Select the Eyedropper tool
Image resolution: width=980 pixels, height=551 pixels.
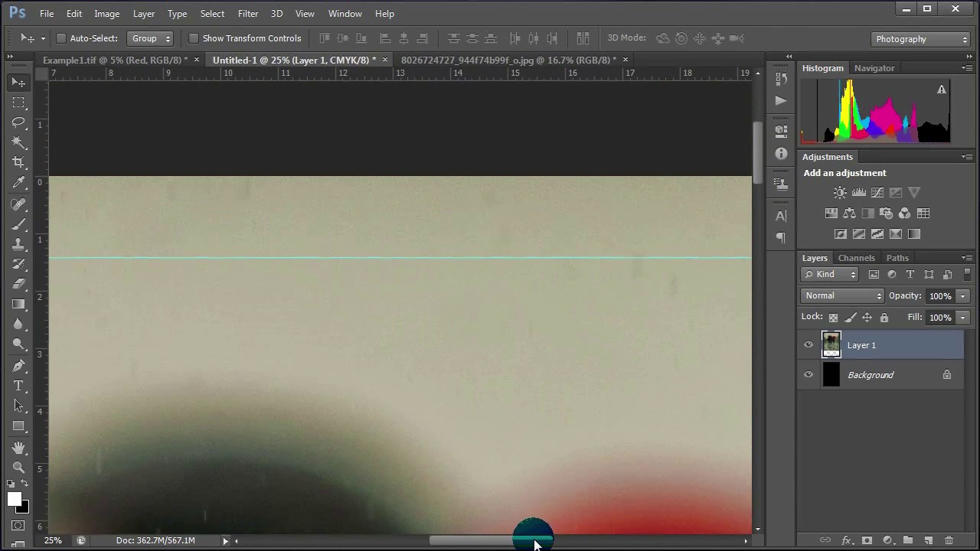click(19, 182)
